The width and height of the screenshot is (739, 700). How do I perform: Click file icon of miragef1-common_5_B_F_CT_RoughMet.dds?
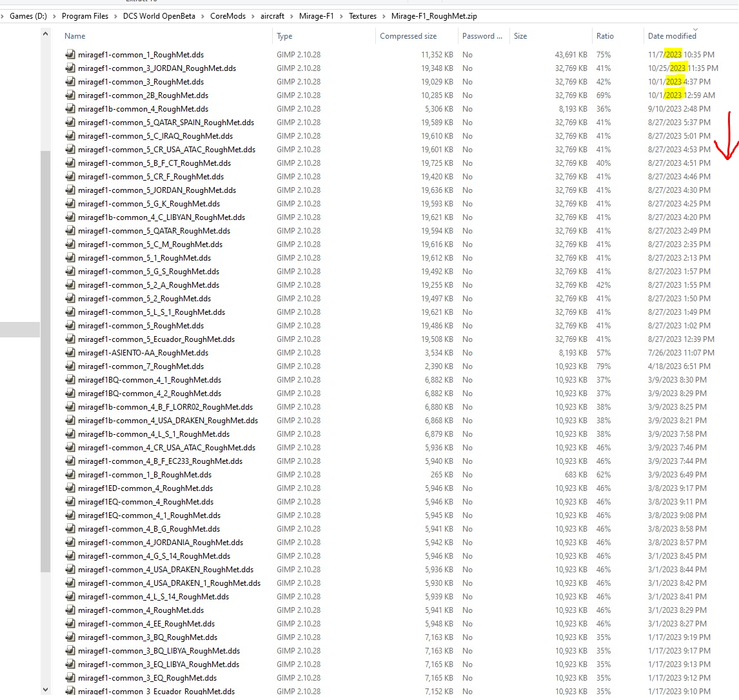click(70, 163)
